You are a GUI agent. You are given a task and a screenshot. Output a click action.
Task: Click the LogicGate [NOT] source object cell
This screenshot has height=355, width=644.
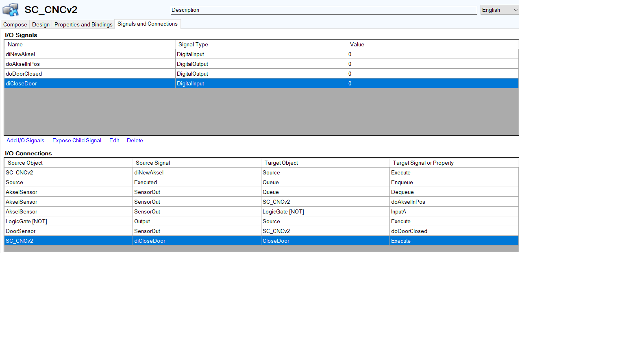tap(68, 221)
